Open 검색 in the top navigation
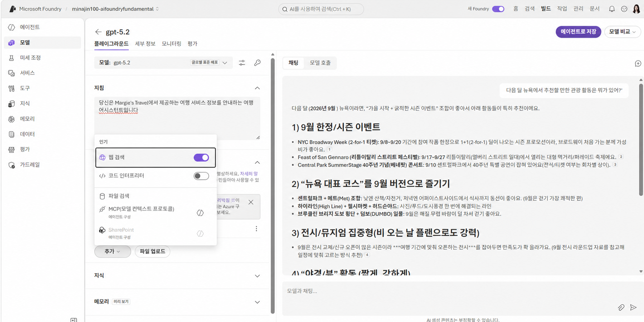This screenshot has width=644, height=322. [530, 9]
